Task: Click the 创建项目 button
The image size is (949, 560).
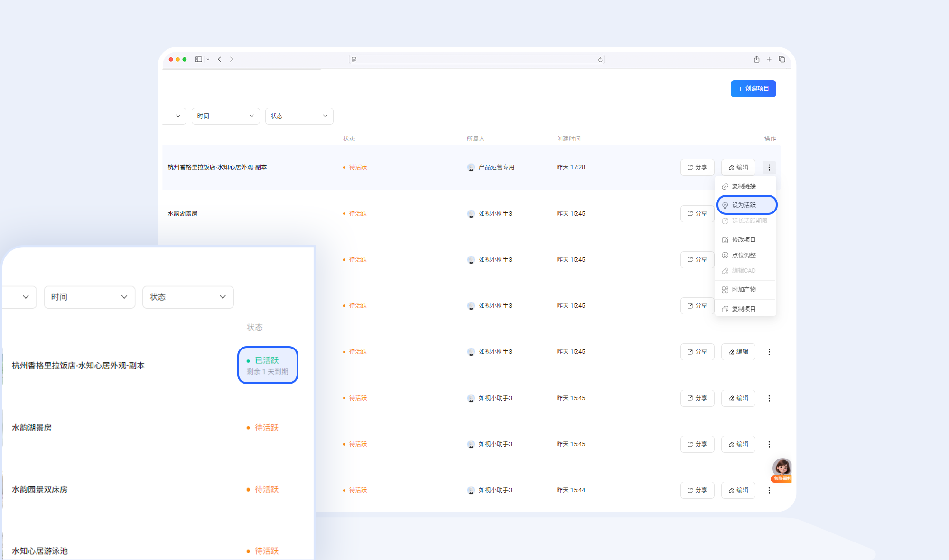Action: [x=753, y=89]
